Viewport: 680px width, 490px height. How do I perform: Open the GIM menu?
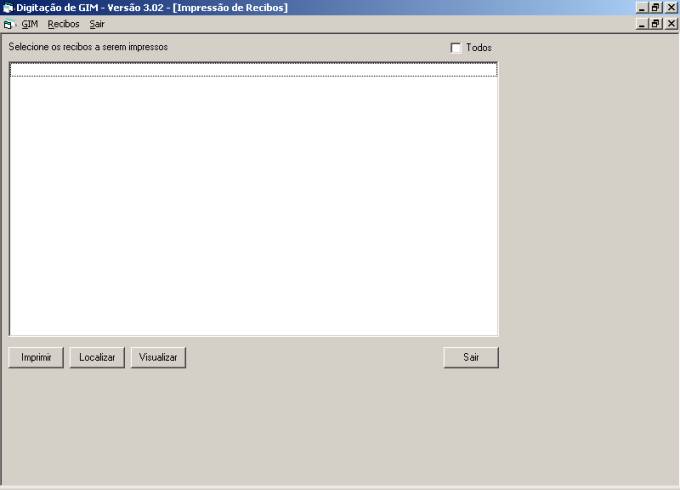tap(29, 24)
